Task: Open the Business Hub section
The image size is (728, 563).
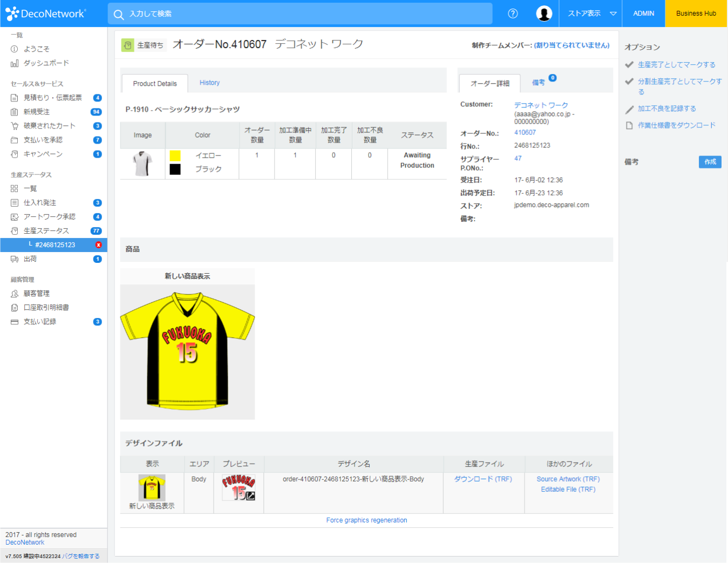Action: tap(696, 13)
